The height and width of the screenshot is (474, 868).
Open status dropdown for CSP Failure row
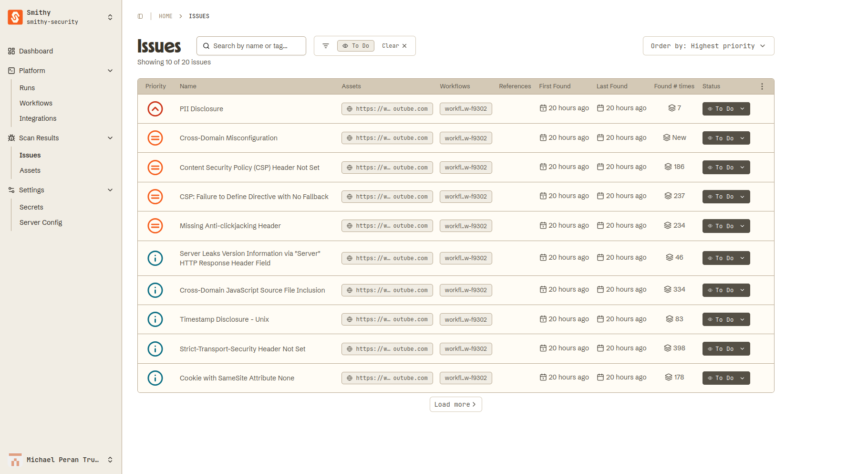(726, 197)
